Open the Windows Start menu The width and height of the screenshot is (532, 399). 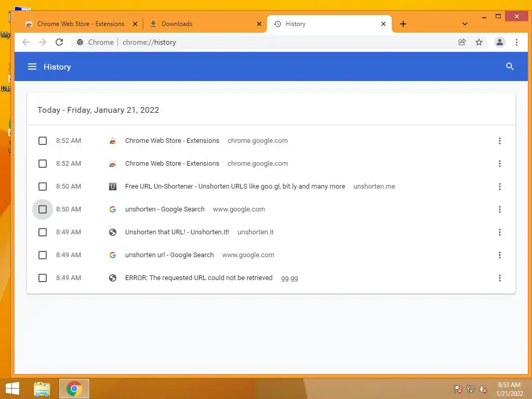(12, 389)
